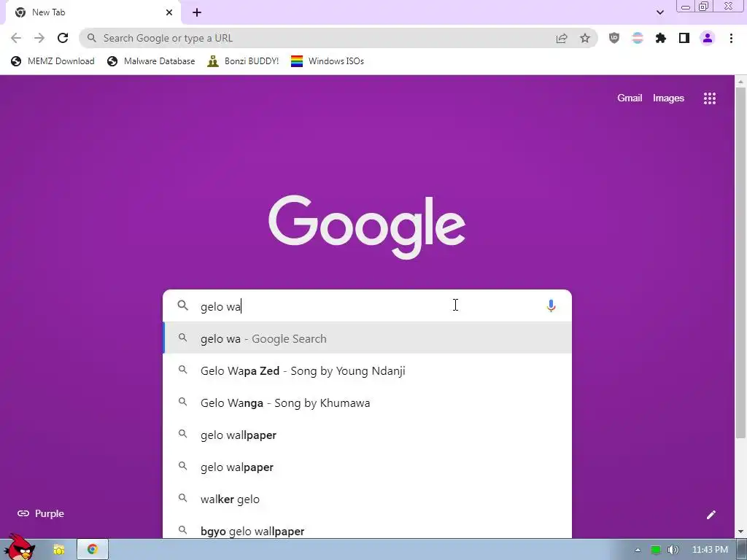Click the scrollbar up arrow
The height and width of the screenshot is (560, 747).
point(740,82)
